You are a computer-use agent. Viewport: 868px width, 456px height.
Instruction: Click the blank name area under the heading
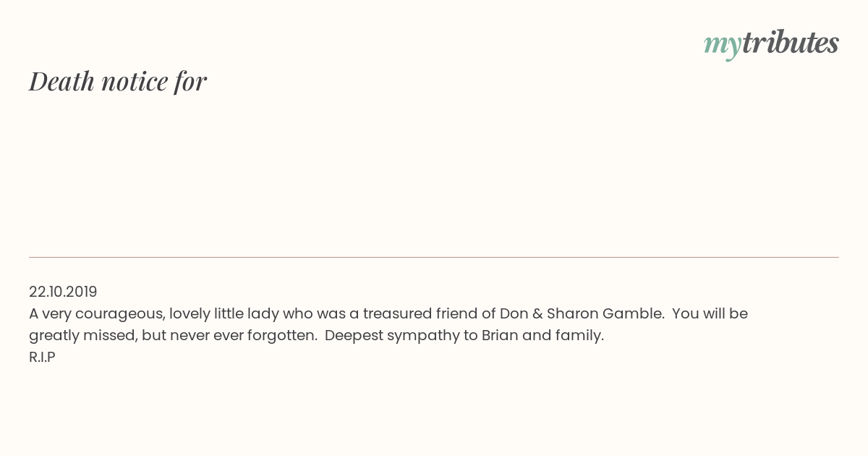pos(434,174)
